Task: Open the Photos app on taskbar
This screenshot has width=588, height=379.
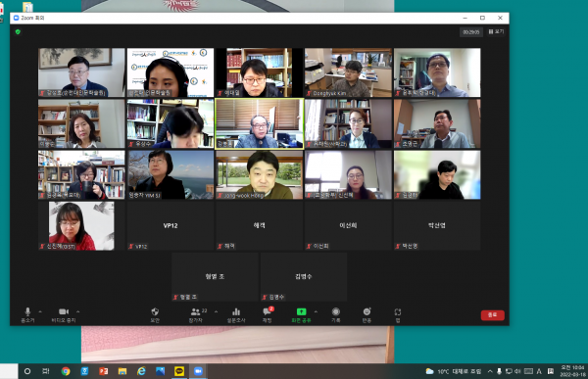Action: click(x=160, y=371)
